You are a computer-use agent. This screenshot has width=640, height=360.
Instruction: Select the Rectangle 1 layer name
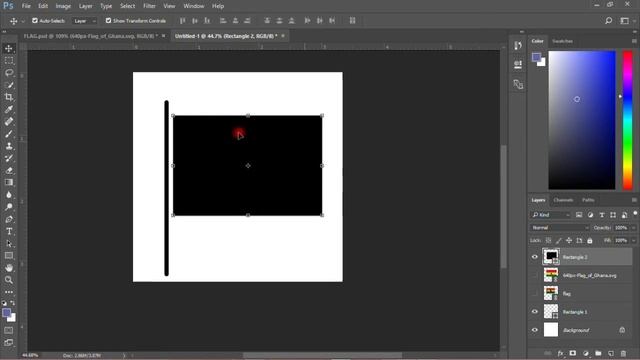click(x=575, y=312)
